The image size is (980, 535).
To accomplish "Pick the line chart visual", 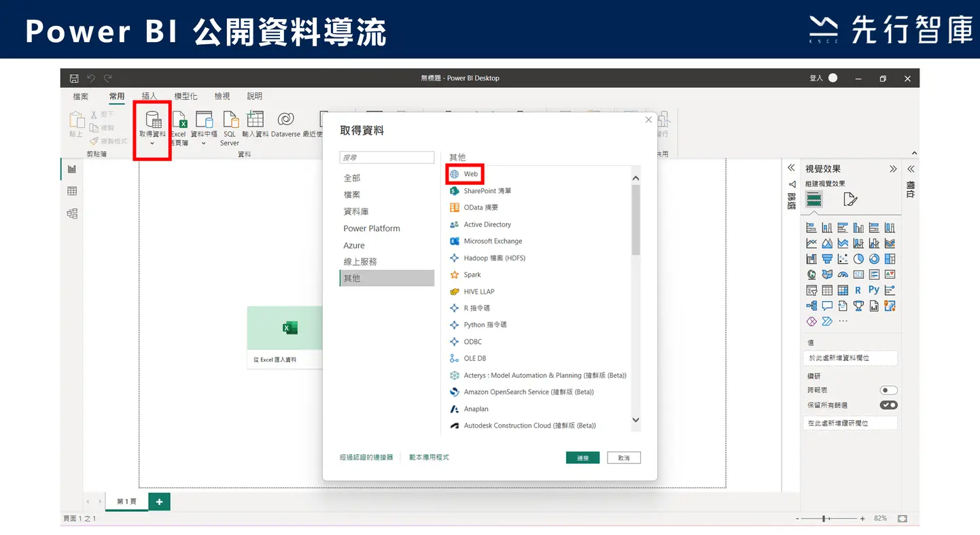I will click(811, 243).
